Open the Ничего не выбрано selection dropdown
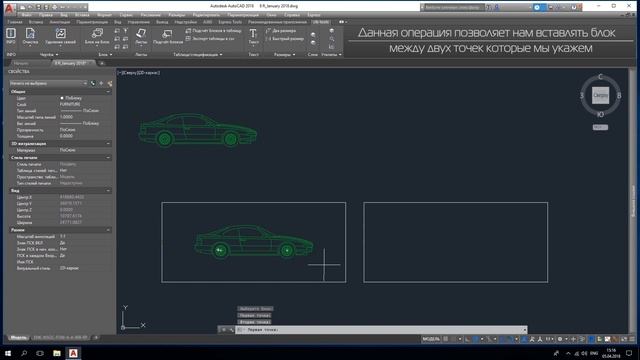 (48, 83)
